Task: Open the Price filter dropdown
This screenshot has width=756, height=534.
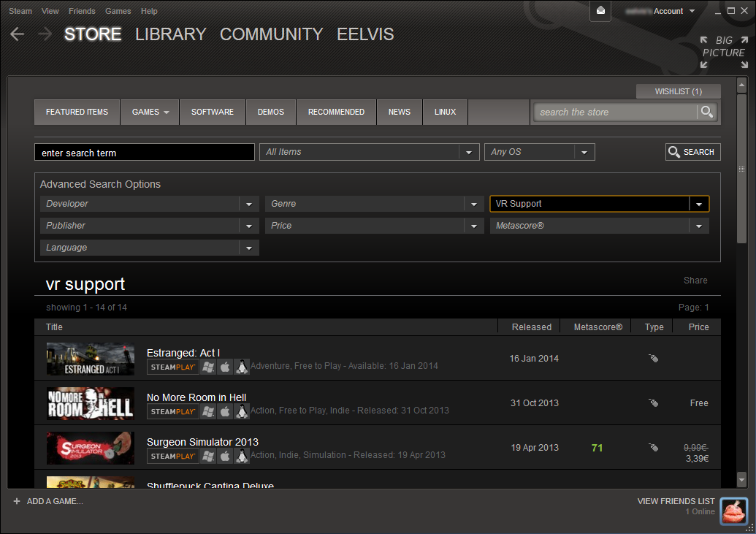Action: pos(375,226)
